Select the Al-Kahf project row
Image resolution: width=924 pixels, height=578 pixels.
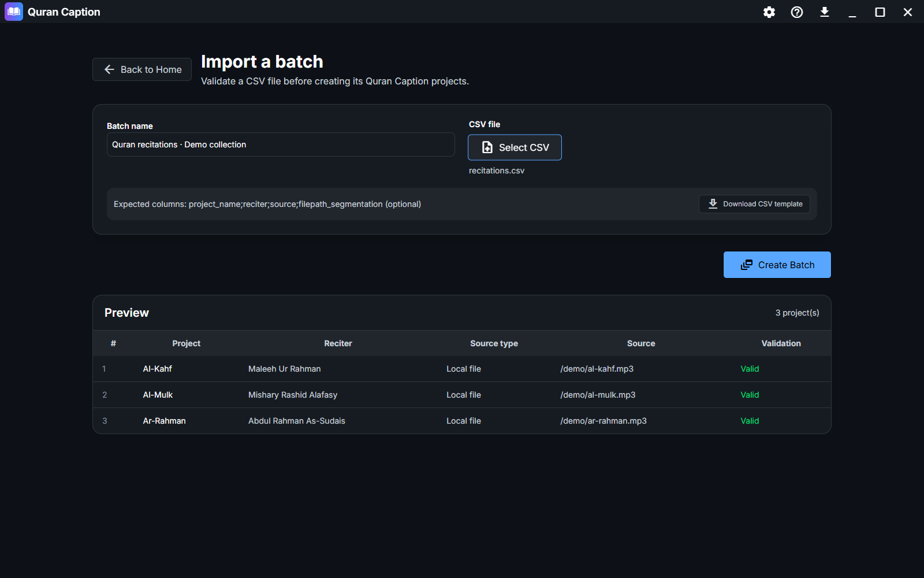pyautogui.click(x=462, y=369)
